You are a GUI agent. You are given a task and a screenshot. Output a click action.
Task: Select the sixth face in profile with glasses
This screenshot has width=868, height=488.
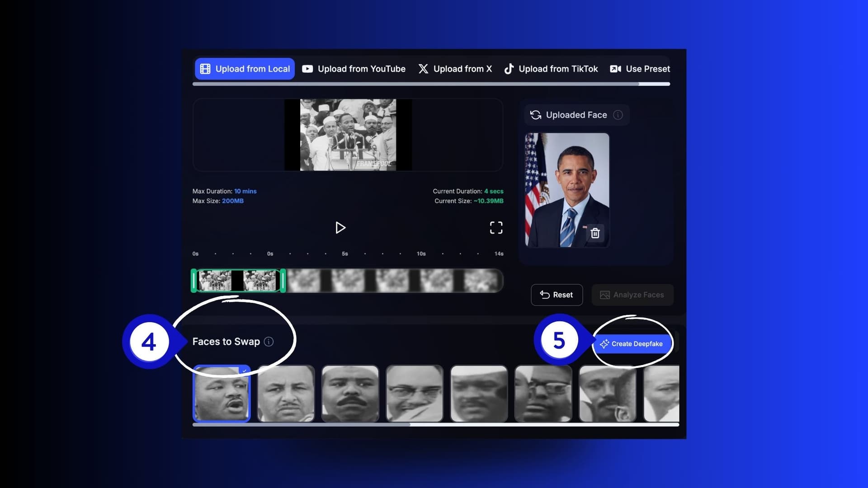[x=543, y=394]
